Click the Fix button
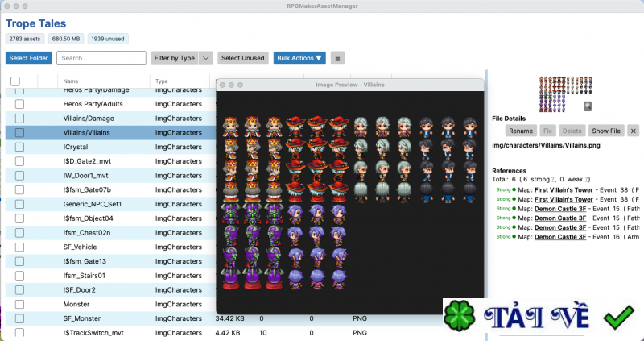 coord(547,131)
